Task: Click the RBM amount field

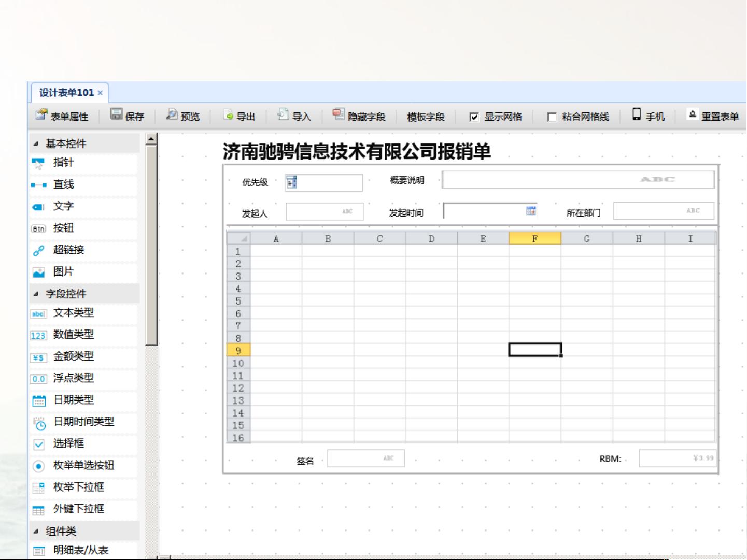Action: pyautogui.click(x=678, y=458)
